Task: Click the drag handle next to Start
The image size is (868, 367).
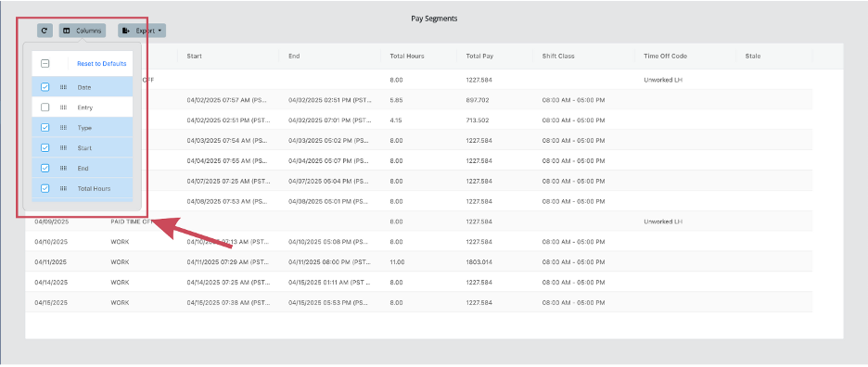Action: [63, 147]
